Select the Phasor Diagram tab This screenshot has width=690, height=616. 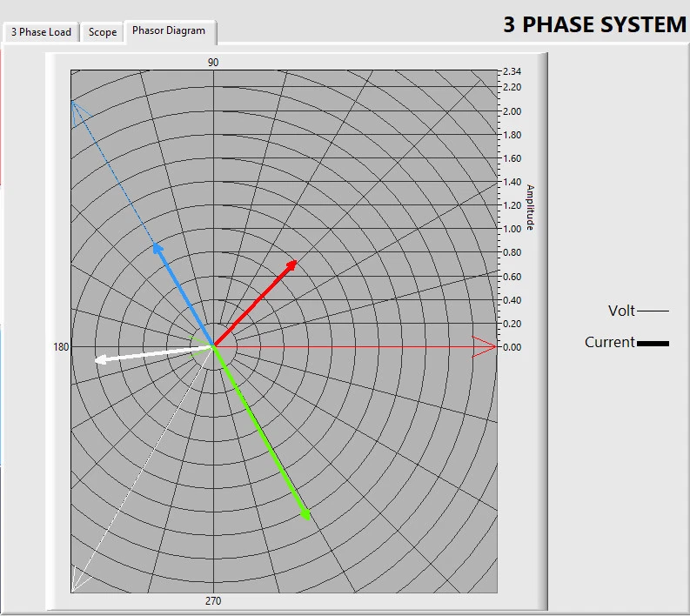point(169,30)
